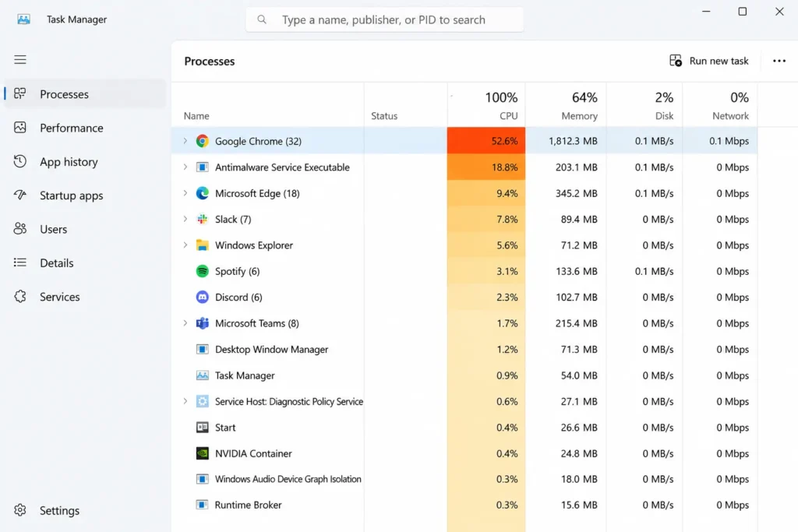
Task: Click the Run new task icon
Action: pos(676,61)
